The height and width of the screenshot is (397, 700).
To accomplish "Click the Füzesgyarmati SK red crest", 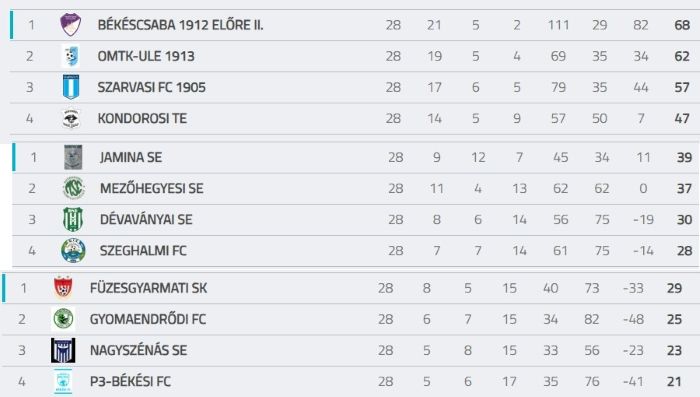I will (x=63, y=288).
